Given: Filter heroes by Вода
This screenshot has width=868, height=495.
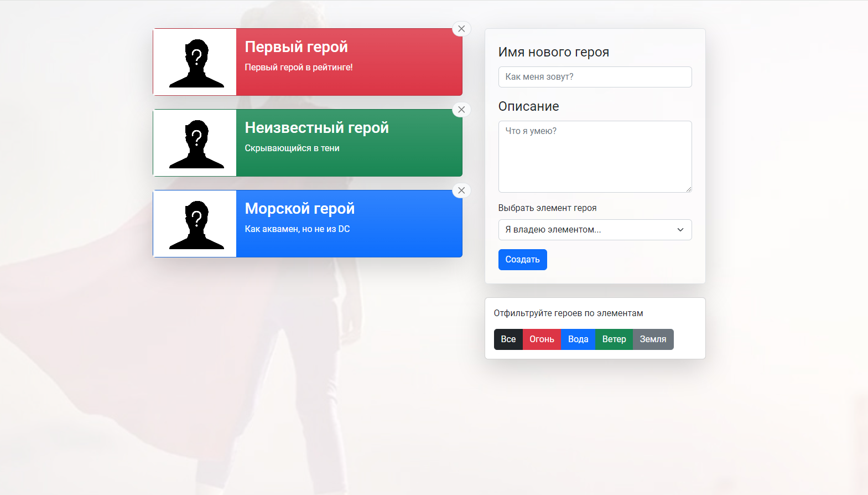Looking at the screenshot, I should (x=578, y=339).
